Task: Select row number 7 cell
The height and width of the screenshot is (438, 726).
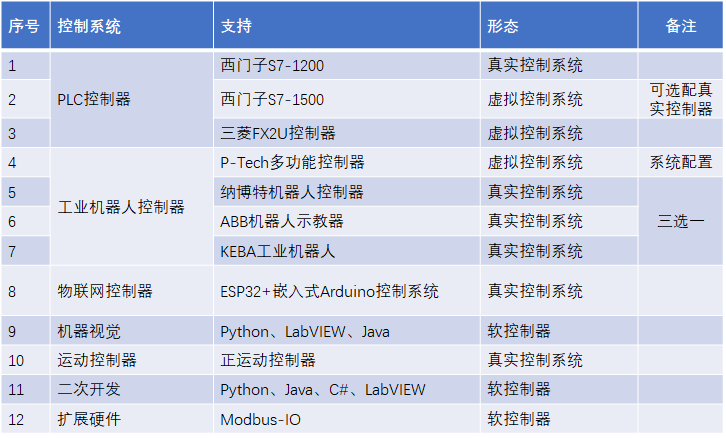Action: (x=25, y=250)
